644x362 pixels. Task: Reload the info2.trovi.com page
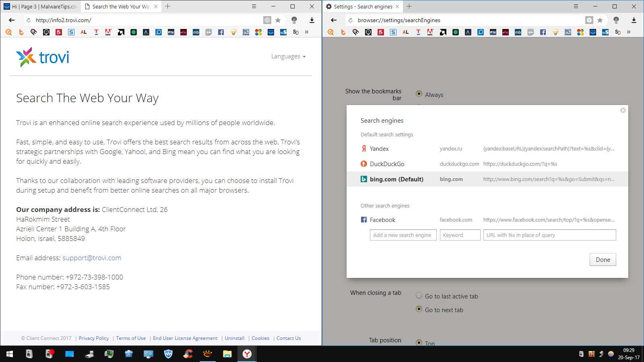click(29, 20)
